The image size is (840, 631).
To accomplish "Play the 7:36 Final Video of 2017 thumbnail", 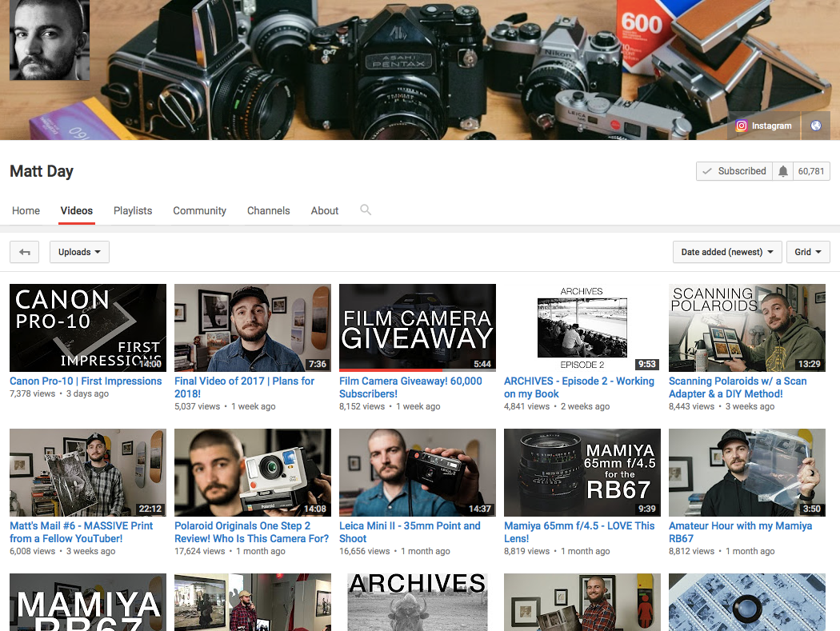I will pos(253,328).
